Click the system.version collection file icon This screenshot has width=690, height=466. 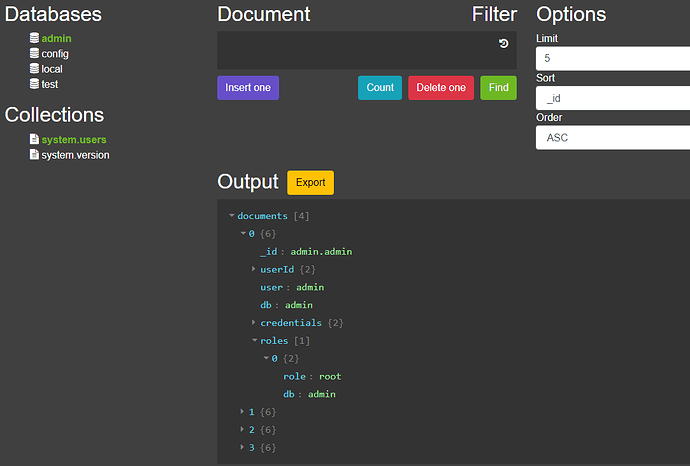coord(34,155)
